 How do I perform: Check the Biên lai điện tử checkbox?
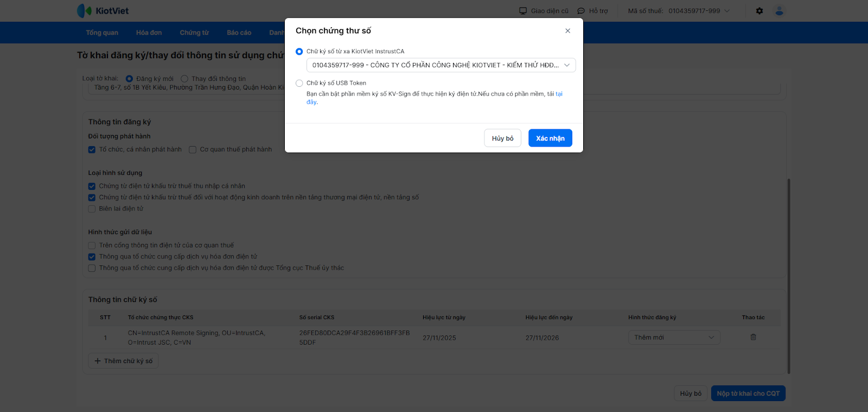click(92, 209)
